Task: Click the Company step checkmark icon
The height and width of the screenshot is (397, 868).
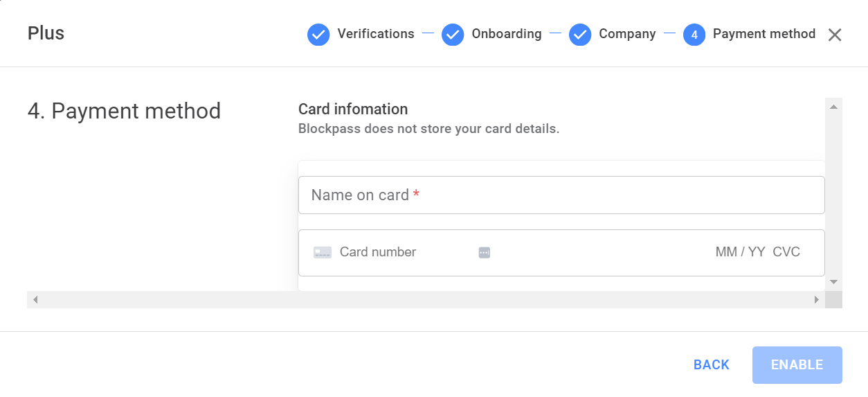Action: [x=580, y=35]
